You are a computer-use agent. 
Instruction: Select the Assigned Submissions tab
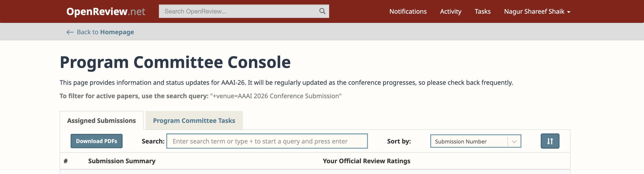(101, 121)
